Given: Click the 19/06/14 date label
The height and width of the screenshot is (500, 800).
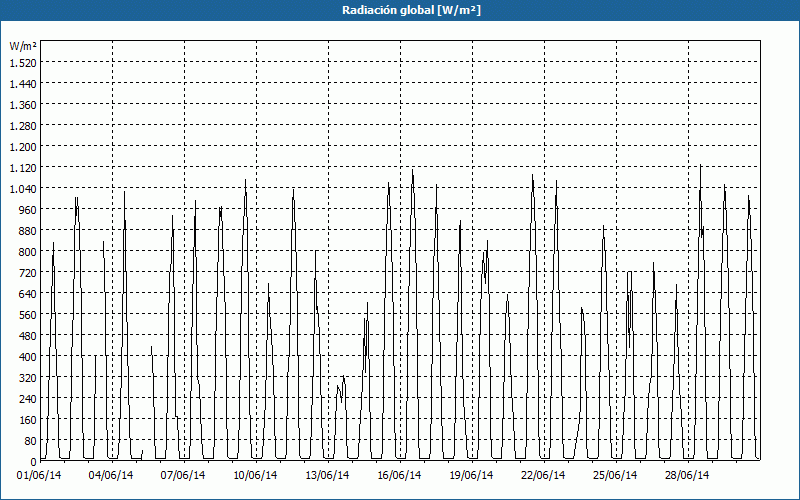Looking at the screenshot, I should (x=471, y=475).
